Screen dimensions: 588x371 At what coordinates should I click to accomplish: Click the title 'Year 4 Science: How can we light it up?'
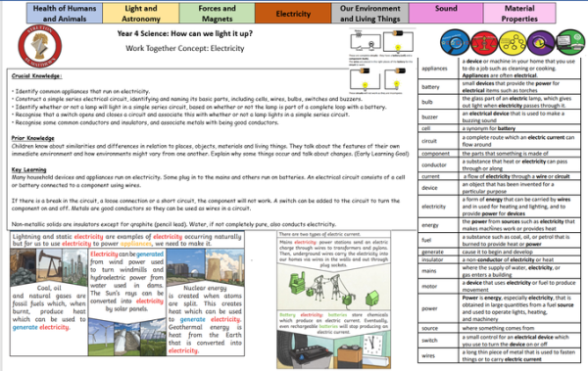click(185, 33)
